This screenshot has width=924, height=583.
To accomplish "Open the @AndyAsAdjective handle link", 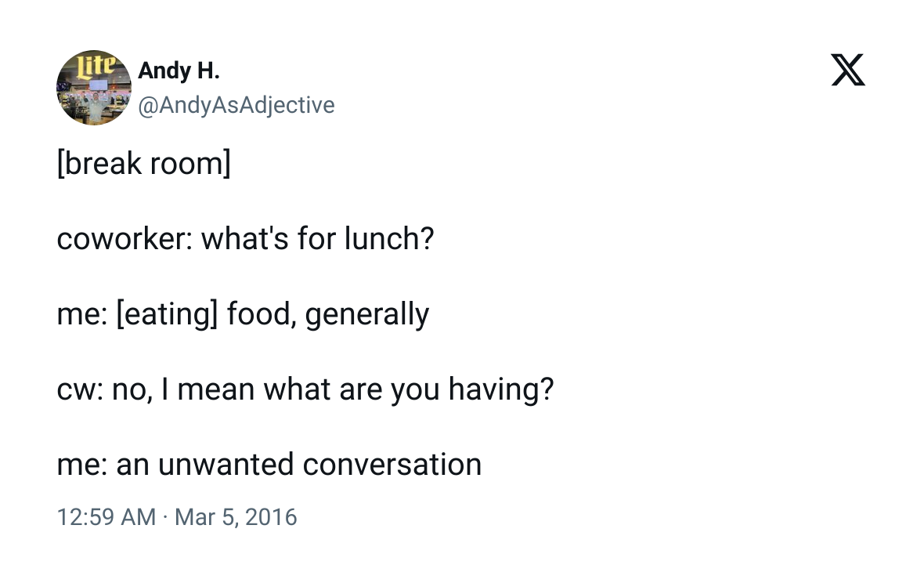I will [236, 105].
